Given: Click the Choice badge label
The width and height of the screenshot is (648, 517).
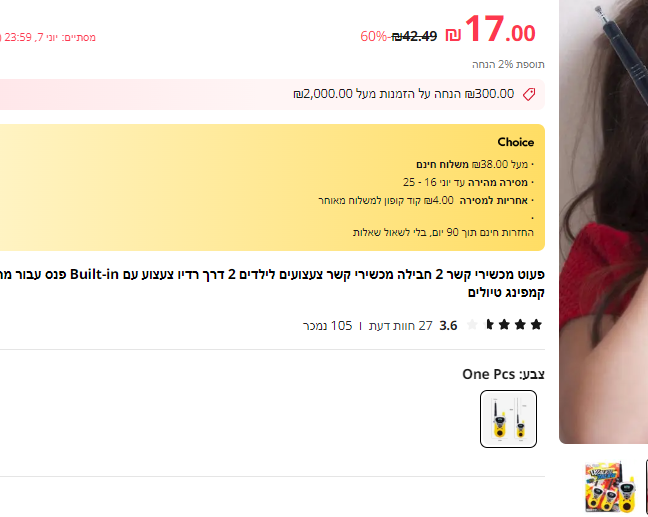Looking at the screenshot, I should point(516,142).
